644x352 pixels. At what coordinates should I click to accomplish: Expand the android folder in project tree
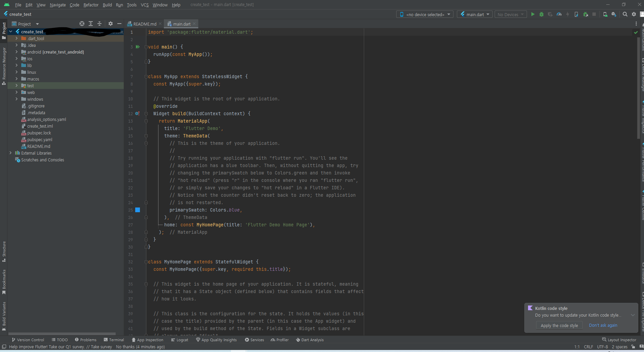coord(17,52)
